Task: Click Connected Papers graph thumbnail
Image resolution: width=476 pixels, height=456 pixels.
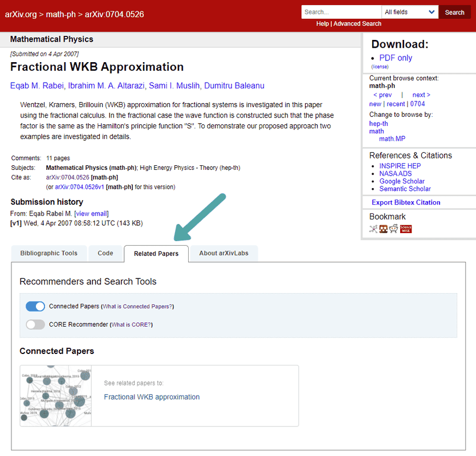Action: 55,396
